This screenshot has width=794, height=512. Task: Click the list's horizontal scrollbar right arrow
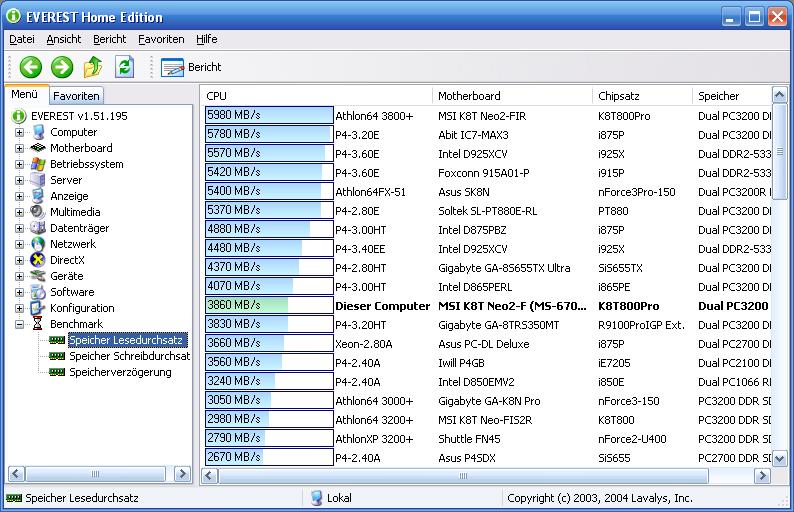pos(762,476)
